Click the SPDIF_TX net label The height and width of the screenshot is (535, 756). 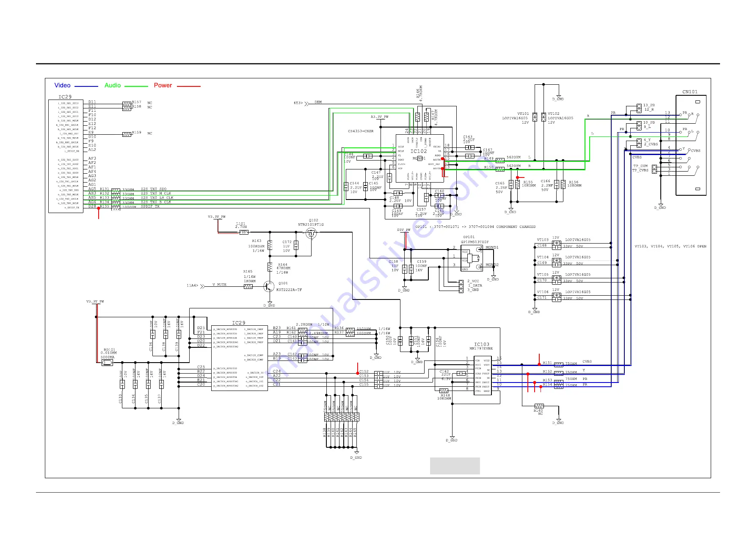[150, 206]
